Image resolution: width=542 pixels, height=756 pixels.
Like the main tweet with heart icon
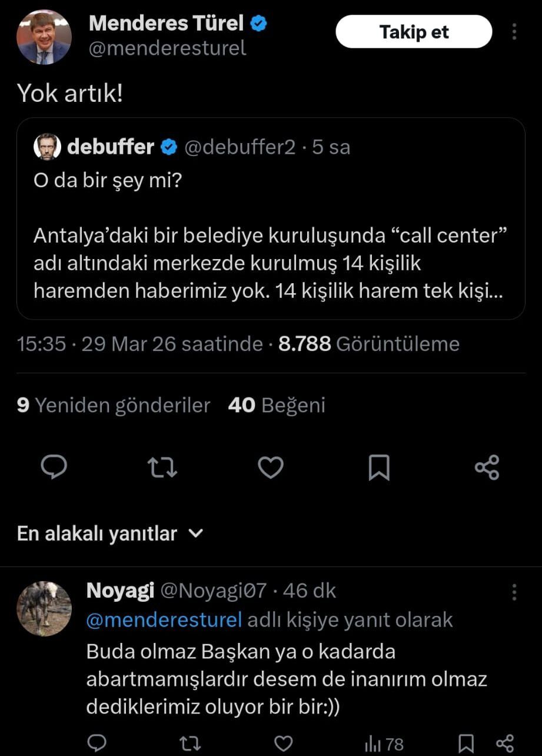tap(271, 467)
